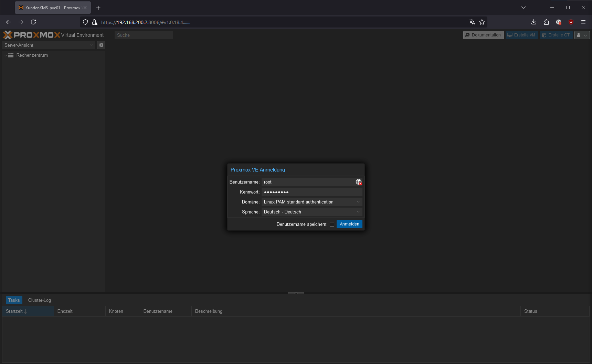The image size is (592, 364).
Task: Open the Firefox downloads icon
Action: tap(533, 22)
